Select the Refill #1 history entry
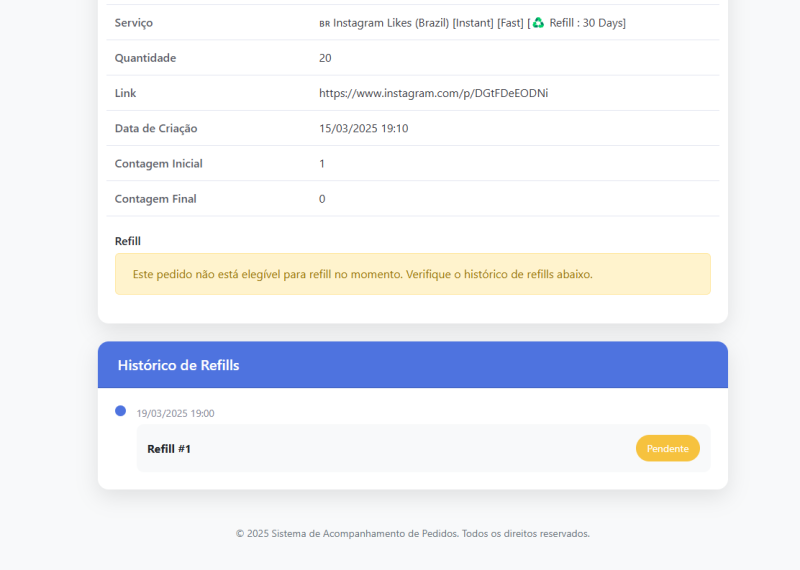800x570 pixels. pyautogui.click(x=169, y=449)
